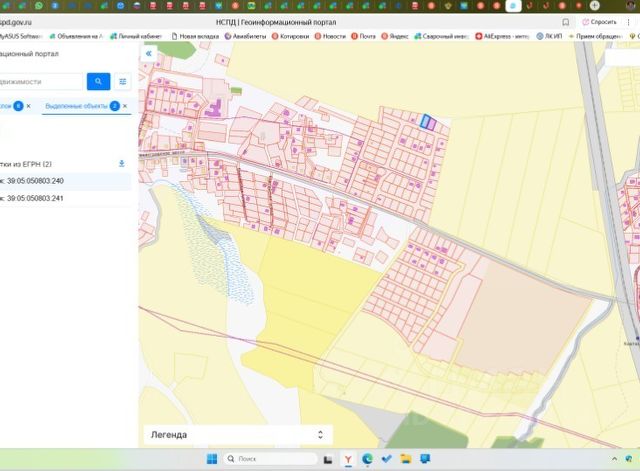This screenshot has width=640, height=471.
Task: Launch Yandex Browser from the taskbar
Action: coord(348,459)
